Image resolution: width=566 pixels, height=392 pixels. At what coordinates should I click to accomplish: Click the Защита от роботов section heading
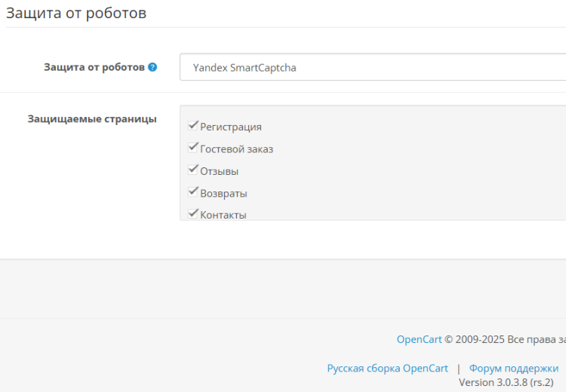(x=76, y=14)
